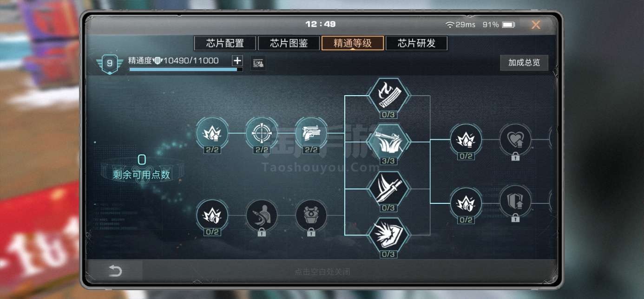The height and width of the screenshot is (299, 644).
Task: Switch to the 芯片图鉴 tab
Action: point(289,43)
